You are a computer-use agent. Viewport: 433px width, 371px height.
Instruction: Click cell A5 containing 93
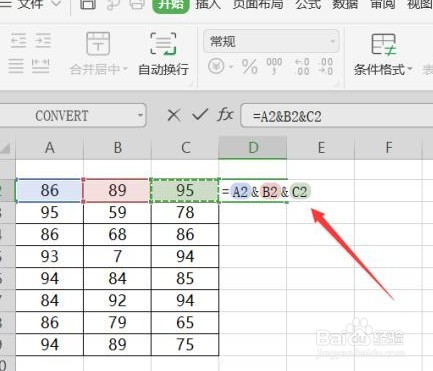[50, 256]
